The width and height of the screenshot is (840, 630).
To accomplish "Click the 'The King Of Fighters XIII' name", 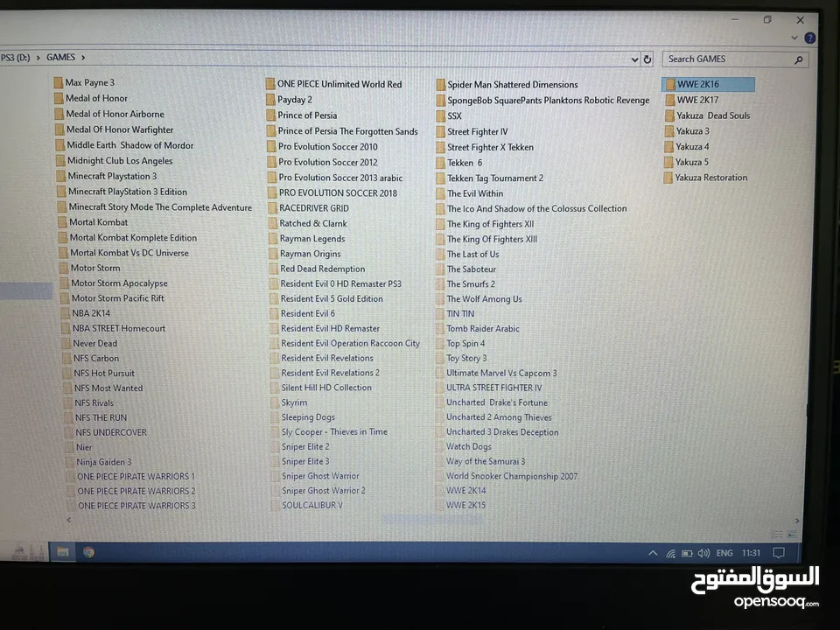I will (492, 239).
